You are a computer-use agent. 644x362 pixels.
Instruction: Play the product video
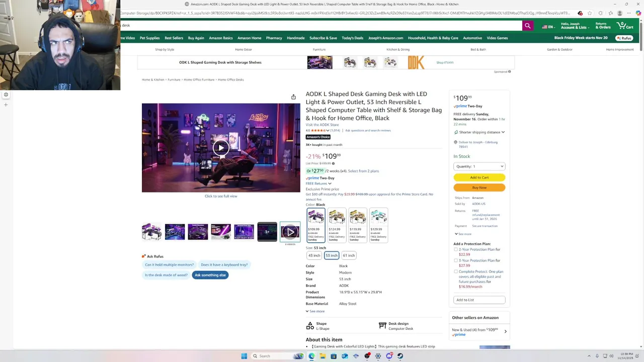pyautogui.click(x=221, y=147)
